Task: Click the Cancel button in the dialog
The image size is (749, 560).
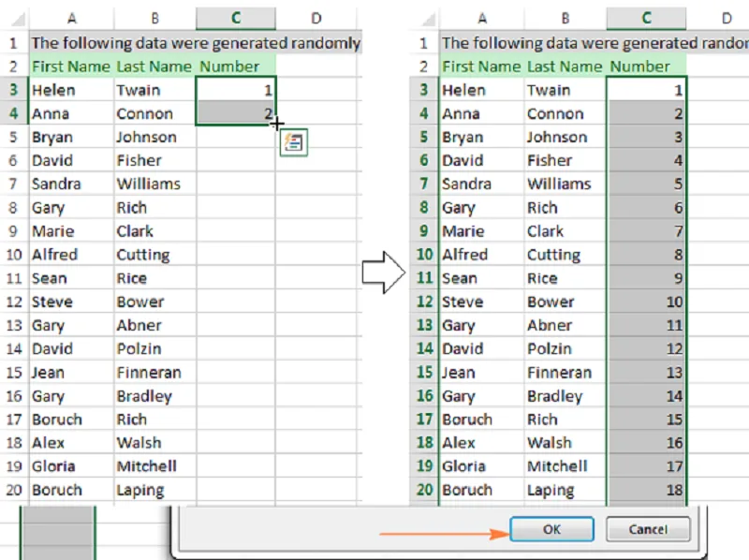Action: click(x=648, y=529)
